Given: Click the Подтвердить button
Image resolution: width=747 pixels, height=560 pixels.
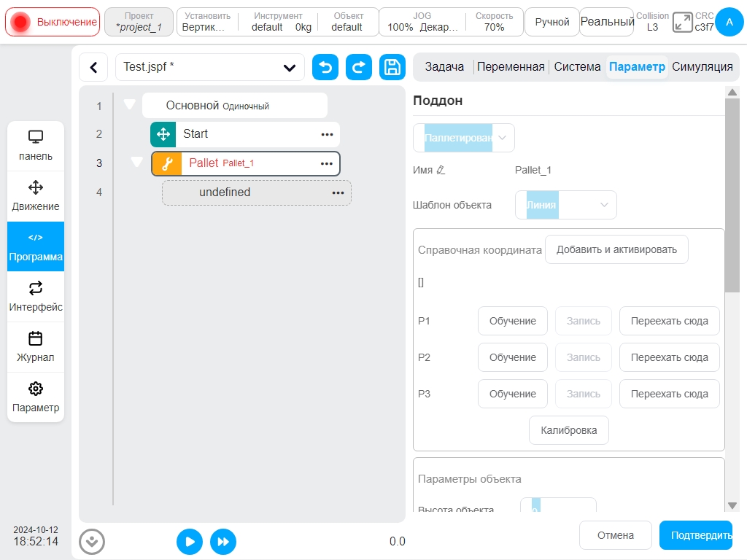Looking at the screenshot, I should [x=696, y=535].
